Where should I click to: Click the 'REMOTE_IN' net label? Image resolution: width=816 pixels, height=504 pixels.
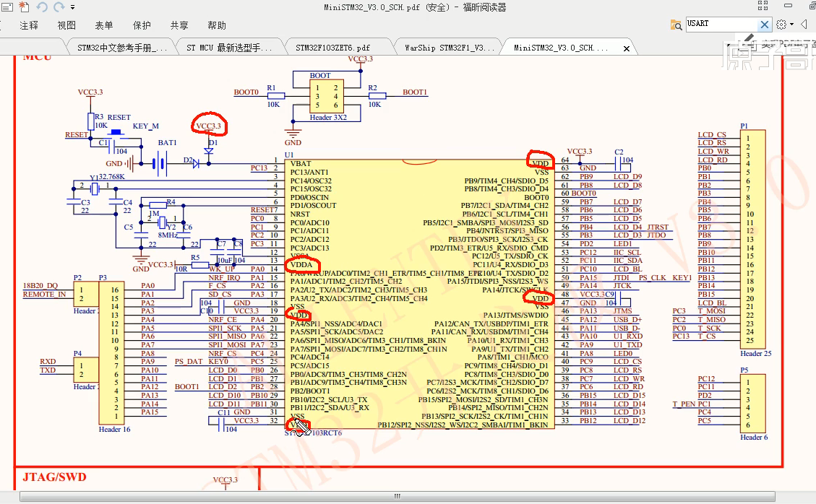tap(44, 295)
